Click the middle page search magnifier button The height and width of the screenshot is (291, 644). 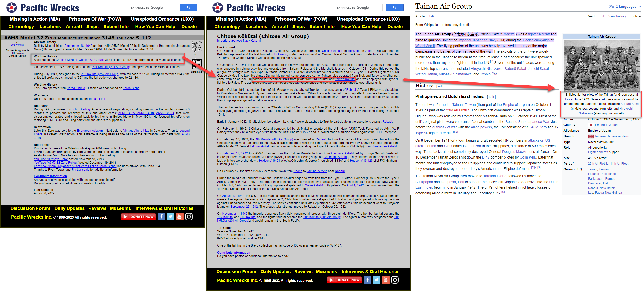pyautogui.click(x=394, y=8)
